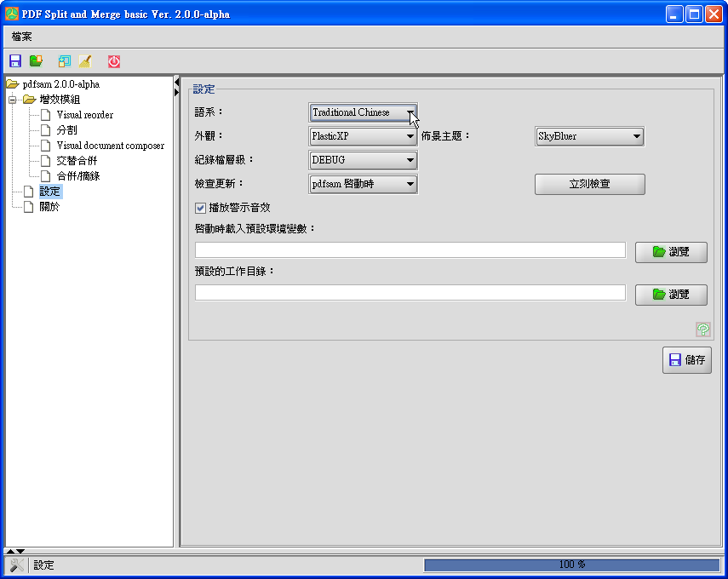Screen dimensions: 728x579
Task: Open the 檔案 menu
Action: click(21, 37)
